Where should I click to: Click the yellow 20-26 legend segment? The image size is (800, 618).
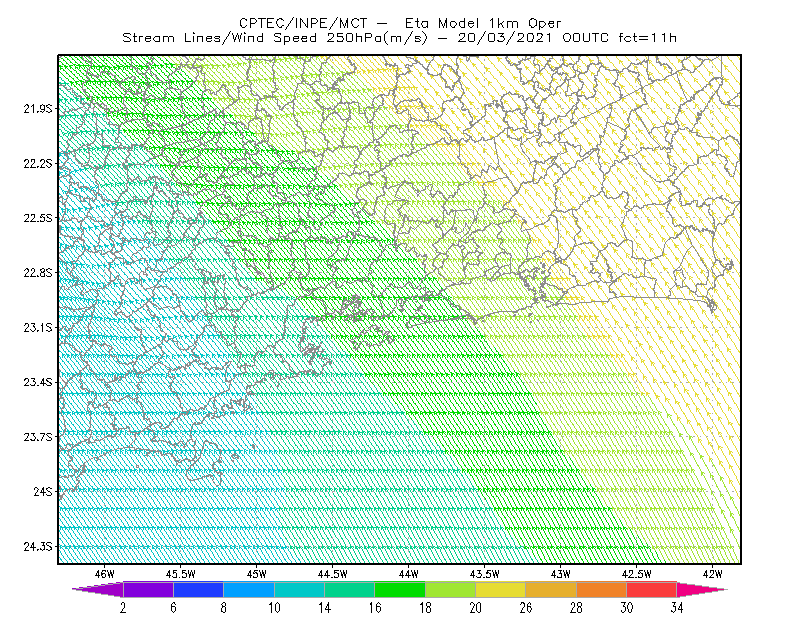coord(501,589)
